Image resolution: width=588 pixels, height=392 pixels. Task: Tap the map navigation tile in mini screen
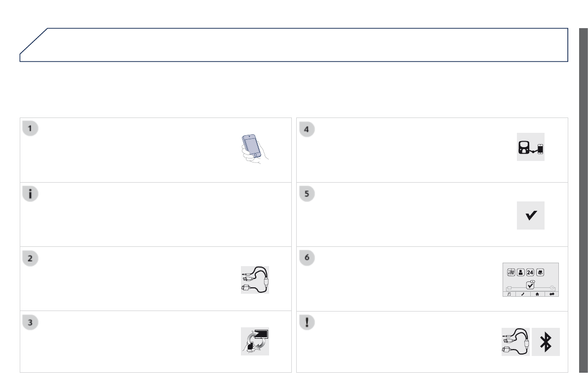click(511, 272)
